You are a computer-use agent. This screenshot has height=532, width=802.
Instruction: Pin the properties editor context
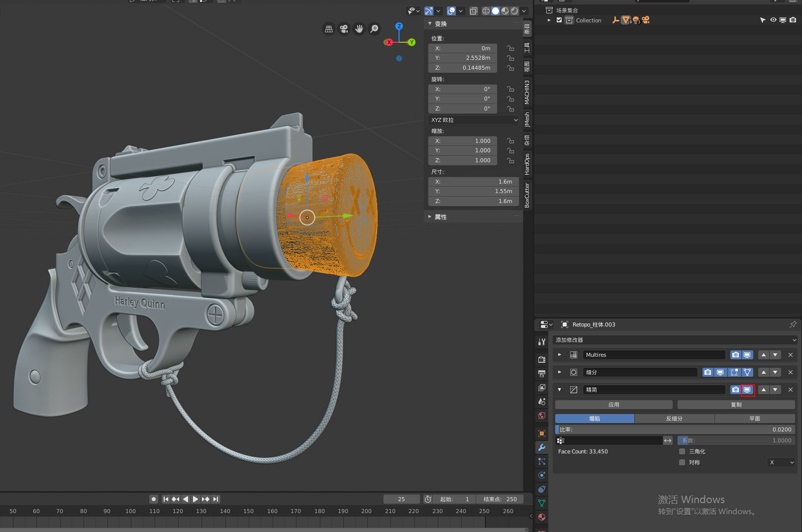click(793, 324)
